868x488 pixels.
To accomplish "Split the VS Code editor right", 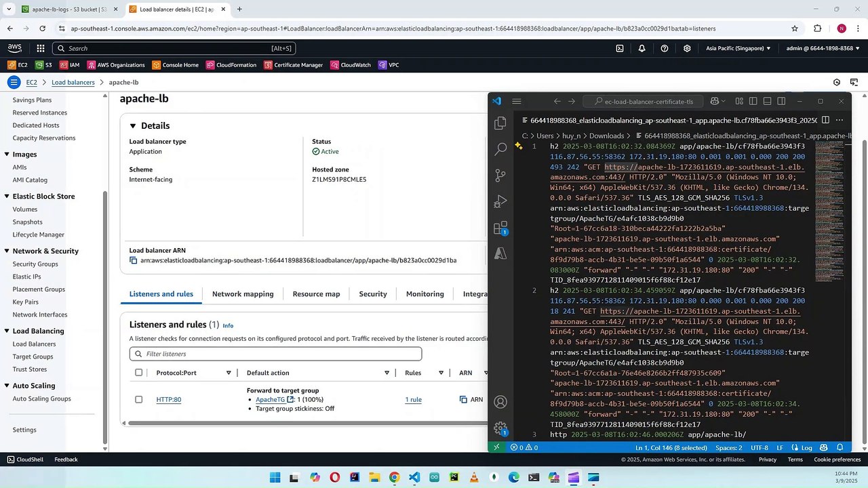I will click(x=825, y=120).
